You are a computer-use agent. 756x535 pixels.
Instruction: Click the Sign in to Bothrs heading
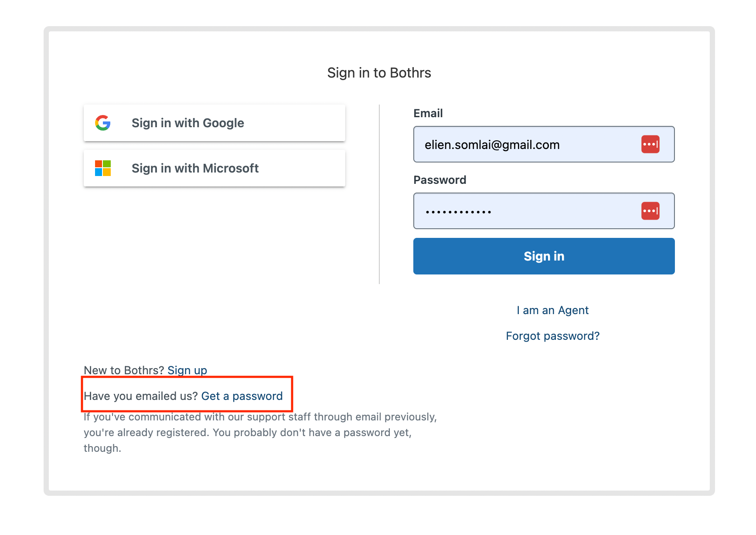pos(379,73)
